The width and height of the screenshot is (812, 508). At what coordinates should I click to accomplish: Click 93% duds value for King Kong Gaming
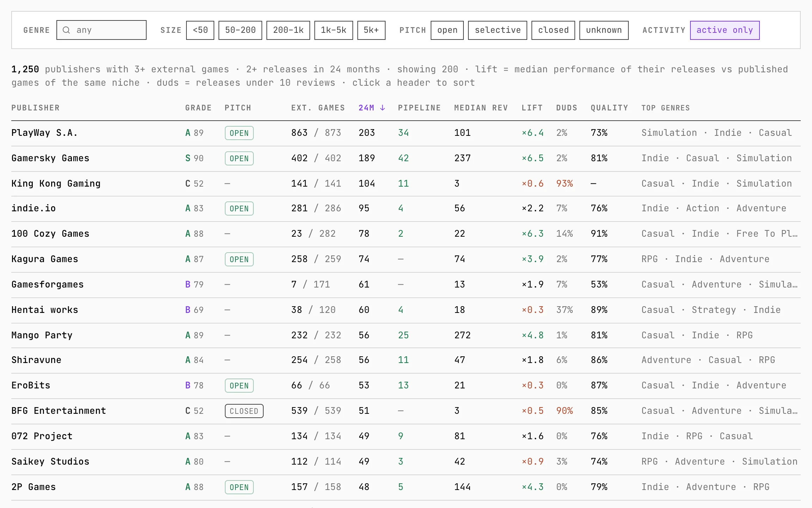[x=564, y=183]
